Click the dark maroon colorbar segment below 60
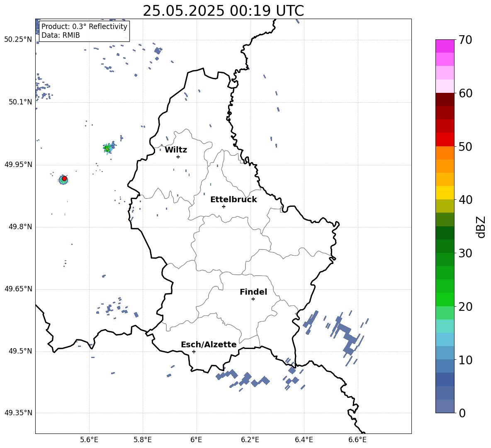 tap(445, 99)
